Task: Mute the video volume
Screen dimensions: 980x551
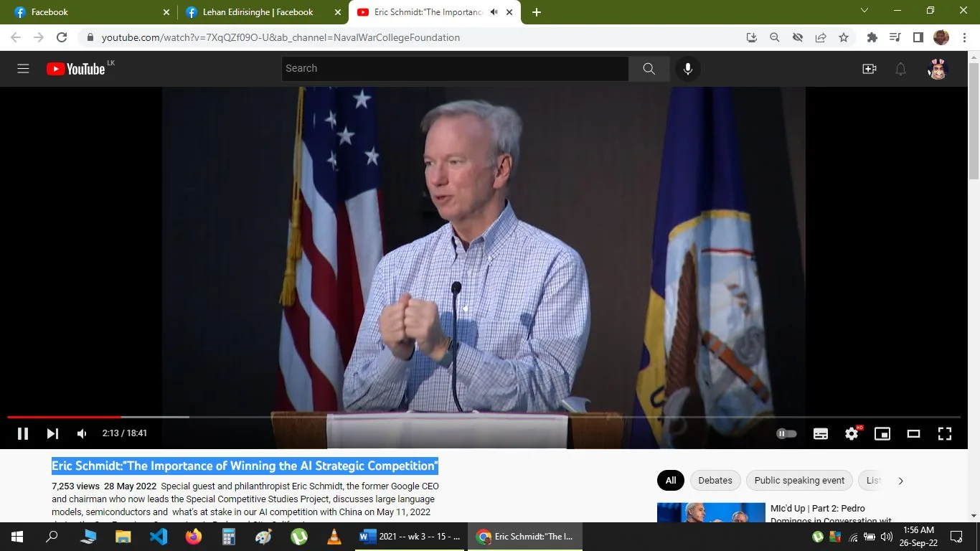Action: click(x=82, y=433)
